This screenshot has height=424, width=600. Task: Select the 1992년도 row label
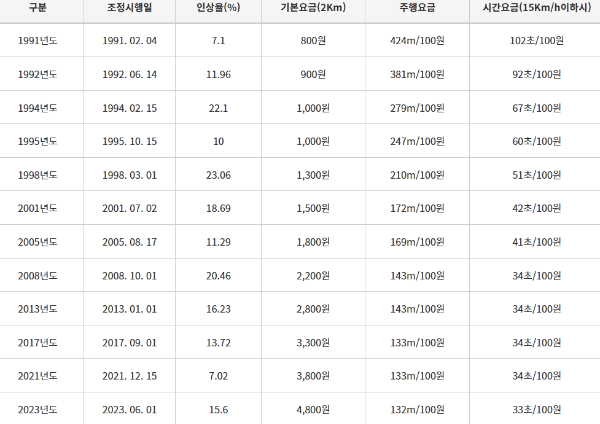[x=38, y=74]
